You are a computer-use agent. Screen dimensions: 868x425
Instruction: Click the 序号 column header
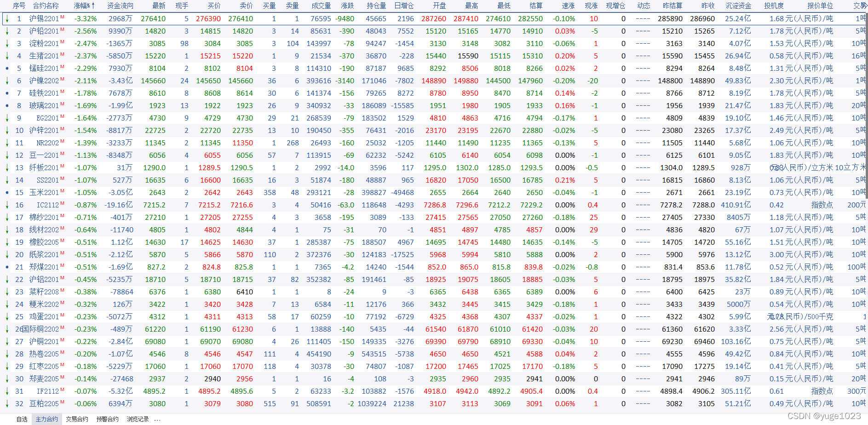(x=19, y=6)
